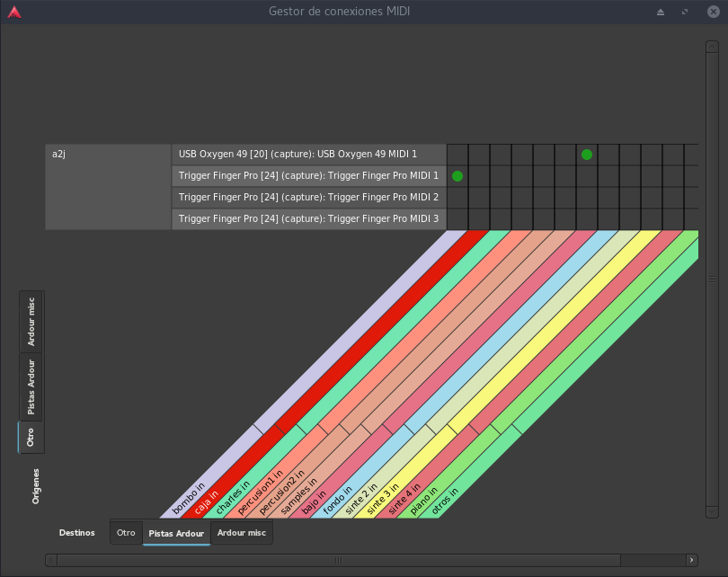Disconnect Trigger Finger Pro MIDI 1 green dot
728x577 pixels.
pyautogui.click(x=457, y=176)
